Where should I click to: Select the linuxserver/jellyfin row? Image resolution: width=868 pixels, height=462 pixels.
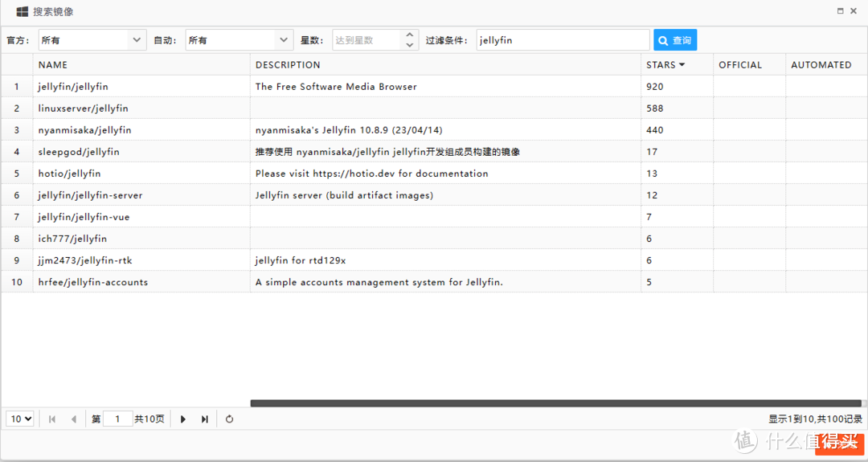pyautogui.click(x=434, y=108)
